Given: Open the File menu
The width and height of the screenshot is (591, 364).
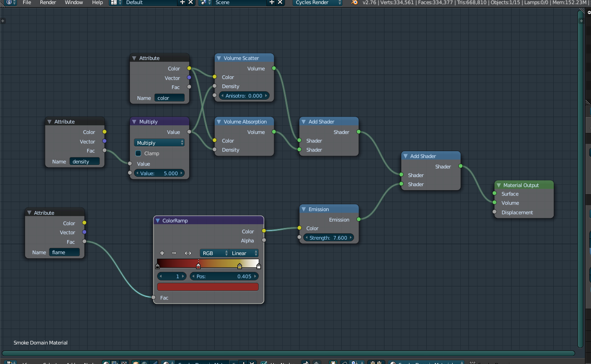Looking at the screenshot, I should point(27,2).
